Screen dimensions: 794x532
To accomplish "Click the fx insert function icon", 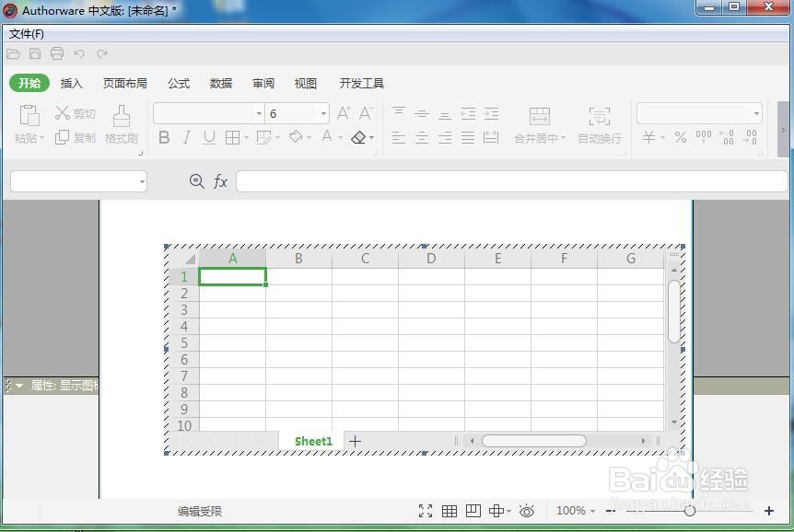I will click(x=220, y=181).
